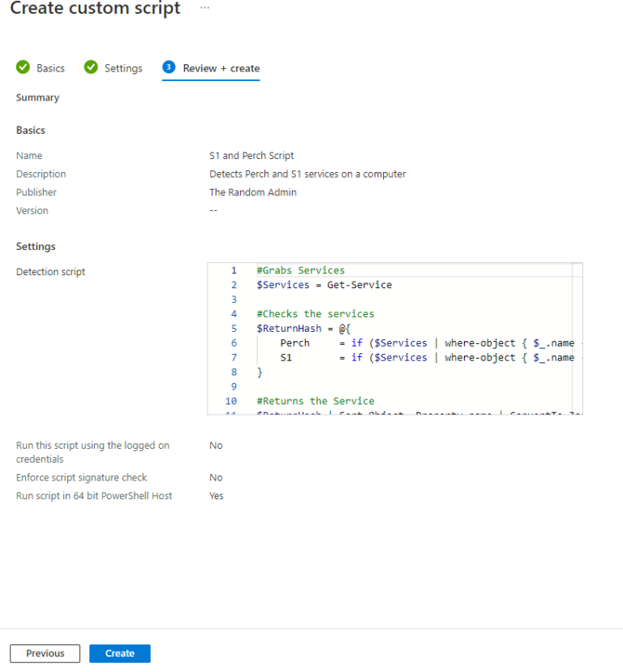Click the 'No' value for logged on credentials
Image resolution: width=623 pixels, height=672 pixels.
click(215, 445)
